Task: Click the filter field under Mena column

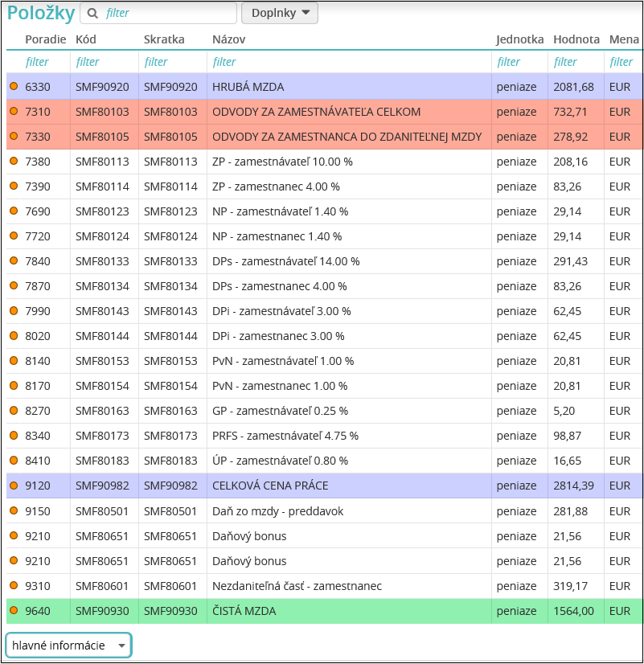Action: tap(623, 62)
